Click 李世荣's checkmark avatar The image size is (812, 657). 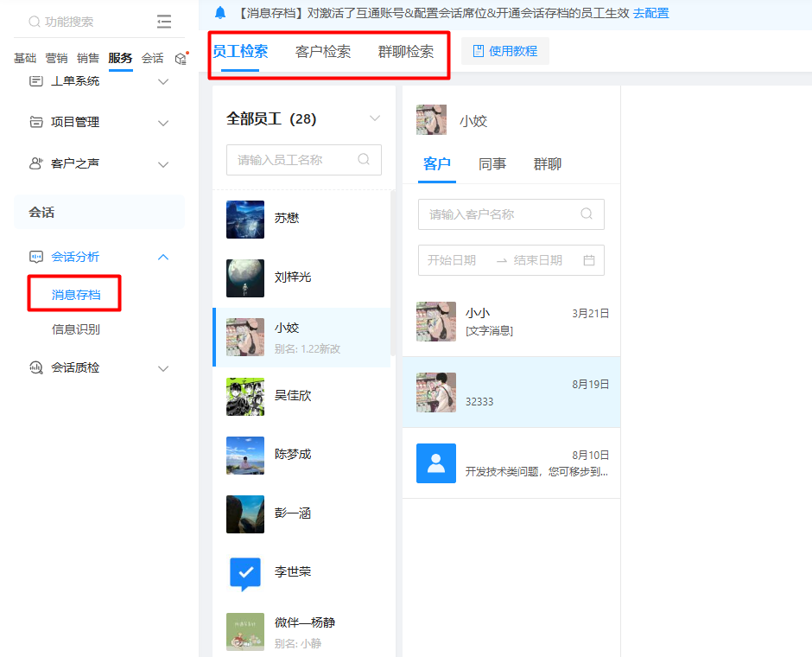[245, 574]
